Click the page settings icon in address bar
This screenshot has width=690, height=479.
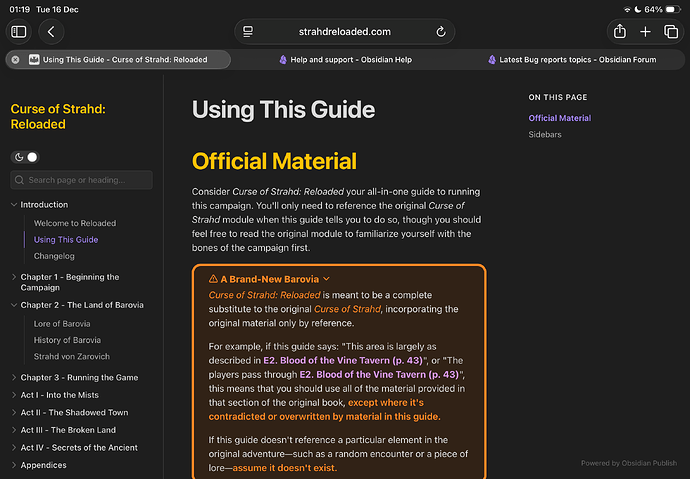tap(247, 32)
